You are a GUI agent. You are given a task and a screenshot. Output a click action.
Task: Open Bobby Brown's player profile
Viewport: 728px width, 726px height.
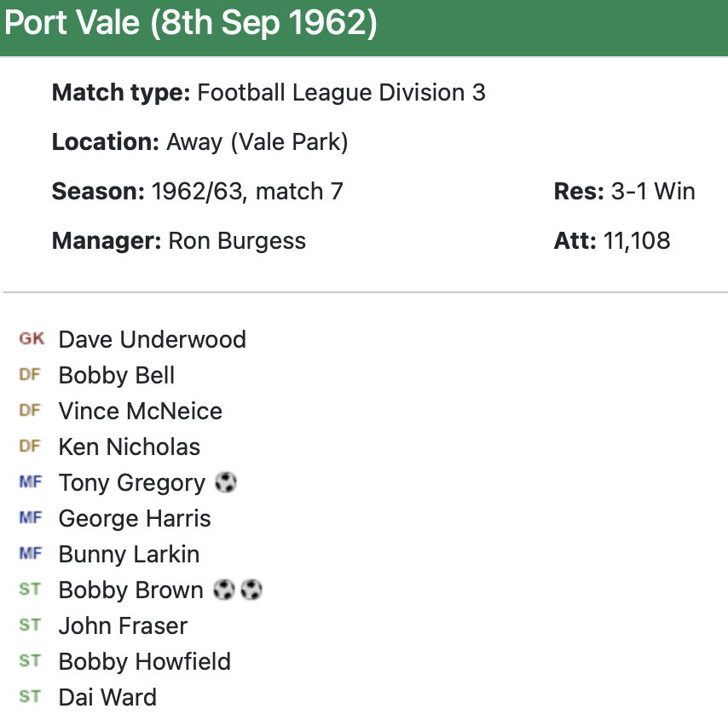click(130, 590)
